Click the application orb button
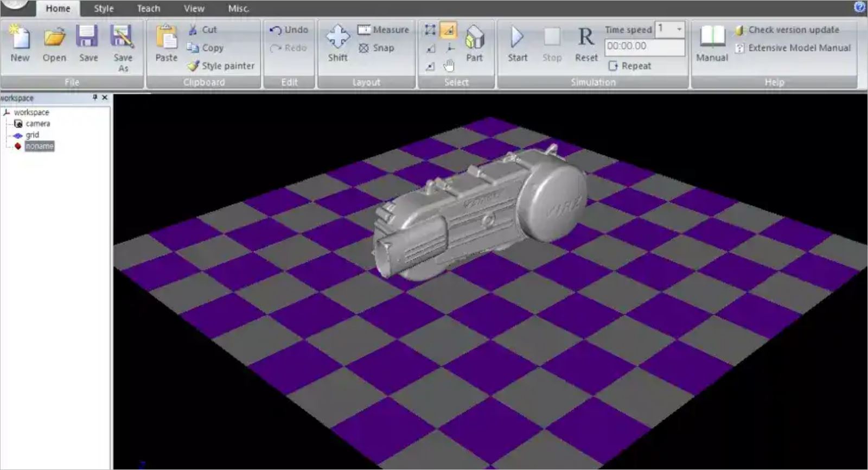This screenshot has width=868, height=470. pyautogui.click(x=14, y=4)
